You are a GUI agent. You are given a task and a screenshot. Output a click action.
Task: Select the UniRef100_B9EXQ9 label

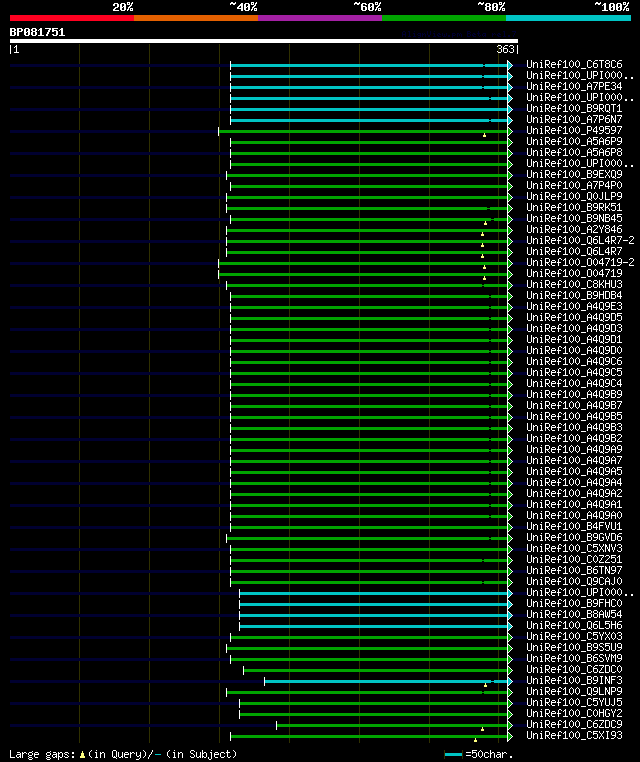pyautogui.click(x=574, y=174)
